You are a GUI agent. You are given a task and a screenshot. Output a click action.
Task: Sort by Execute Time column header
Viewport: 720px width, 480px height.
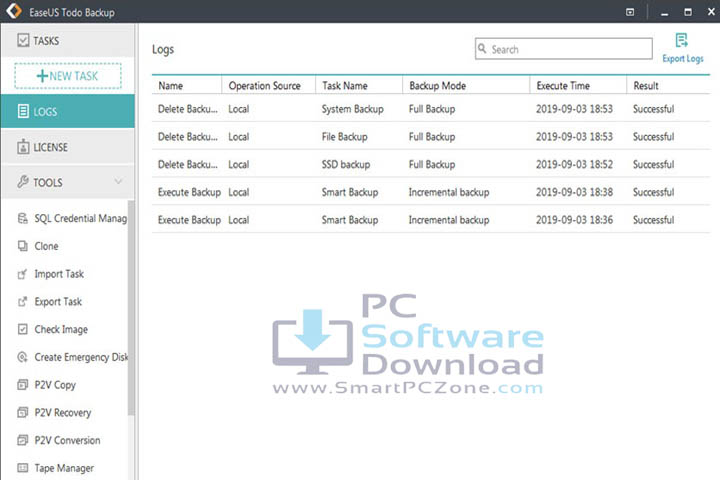(x=563, y=85)
